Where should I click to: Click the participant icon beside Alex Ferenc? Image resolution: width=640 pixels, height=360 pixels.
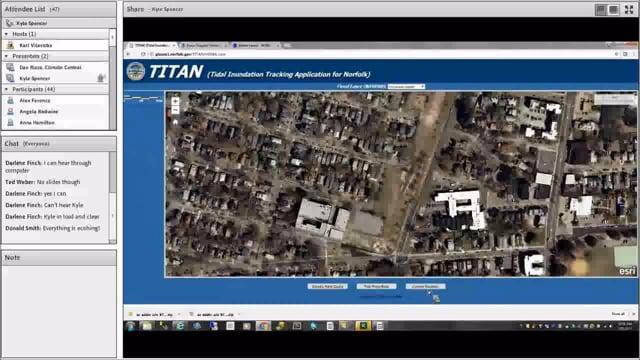click(x=11, y=100)
